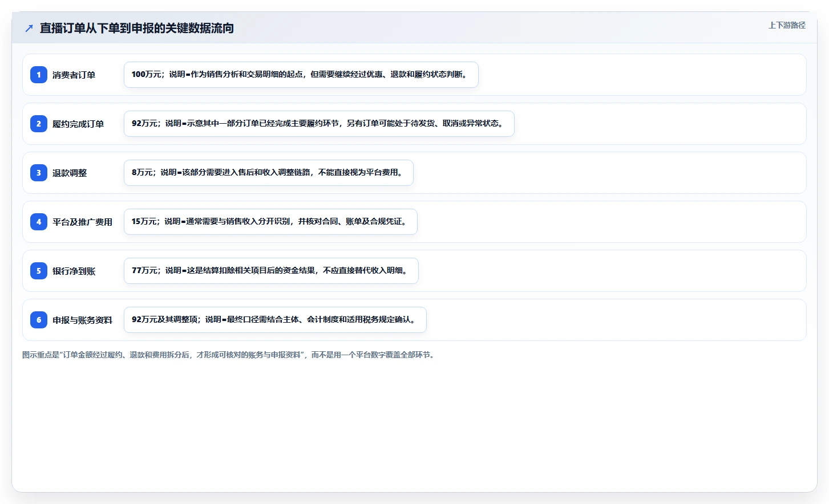This screenshot has width=829, height=504.
Task: Click the 申报与账务资料 step label
Action: click(82, 320)
